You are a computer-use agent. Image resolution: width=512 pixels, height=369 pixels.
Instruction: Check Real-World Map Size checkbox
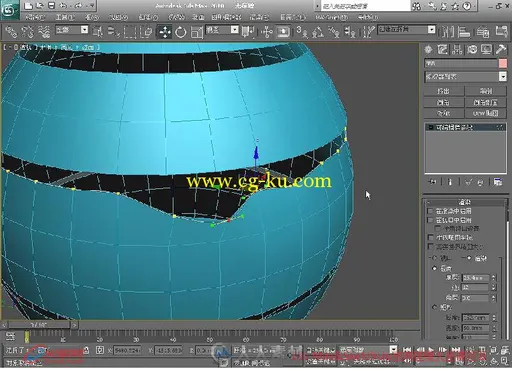tap(430, 246)
